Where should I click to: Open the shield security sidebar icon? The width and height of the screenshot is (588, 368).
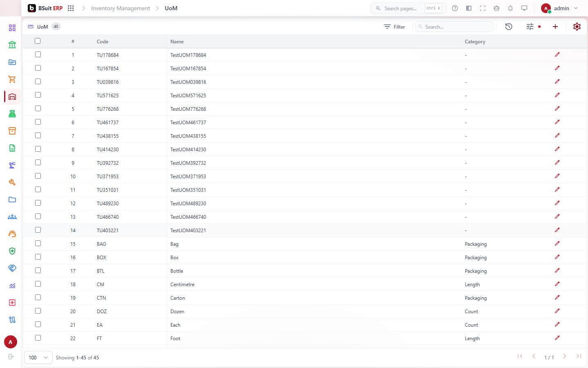point(12,251)
